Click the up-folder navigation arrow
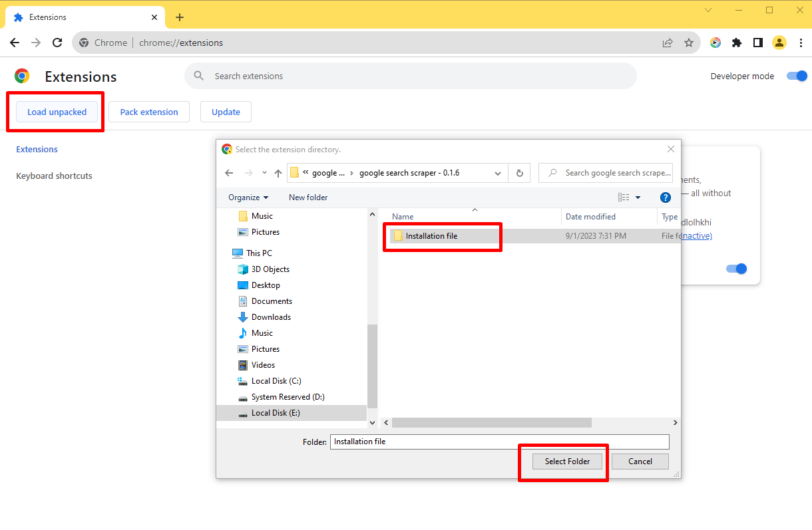Image resolution: width=812 pixels, height=530 pixels. coord(278,172)
